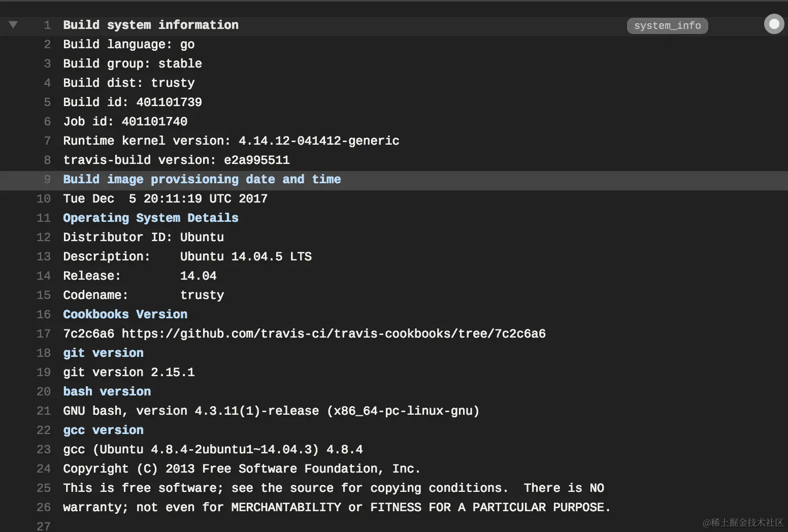
Task: Click the highlighted "Build image provisioning" line
Action: coord(202,179)
